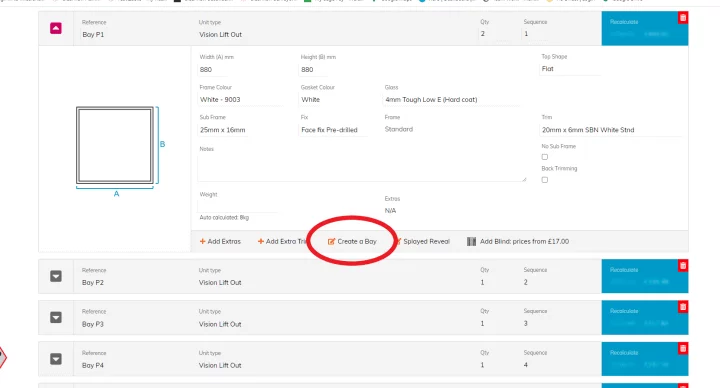Screen dimensions: 720x388
Task: Click Add Extra Trim link
Action: (x=282, y=241)
